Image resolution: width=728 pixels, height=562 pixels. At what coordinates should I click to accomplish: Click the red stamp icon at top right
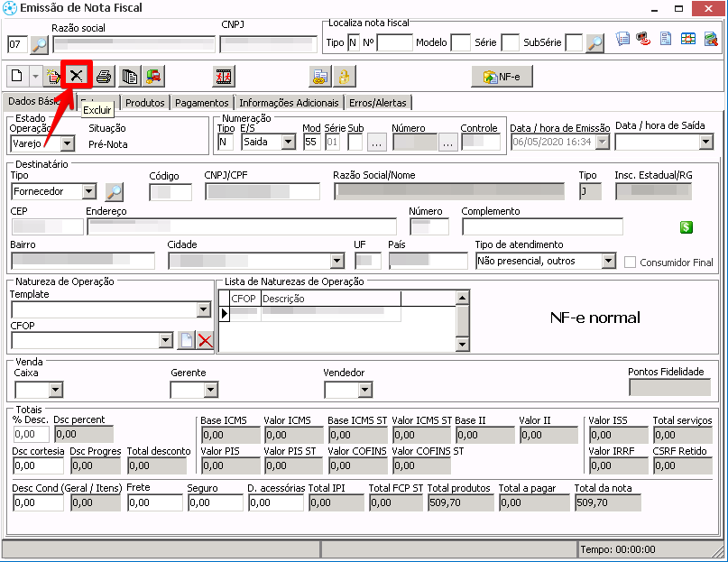tap(643, 39)
